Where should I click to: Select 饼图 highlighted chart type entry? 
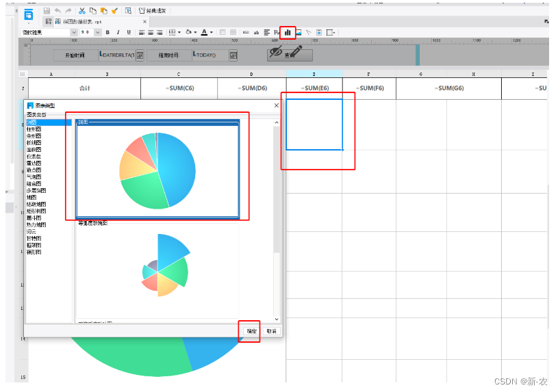click(49, 122)
